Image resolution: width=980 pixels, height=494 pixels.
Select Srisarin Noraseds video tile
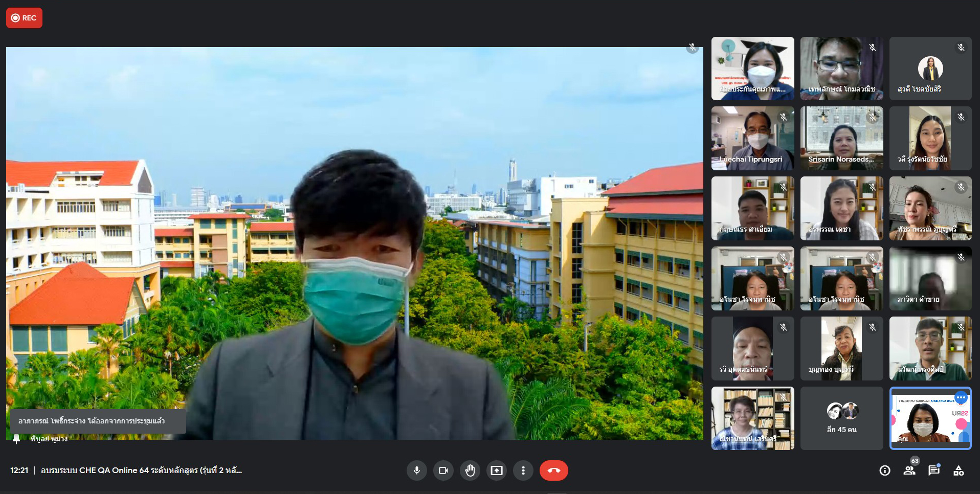(x=841, y=138)
